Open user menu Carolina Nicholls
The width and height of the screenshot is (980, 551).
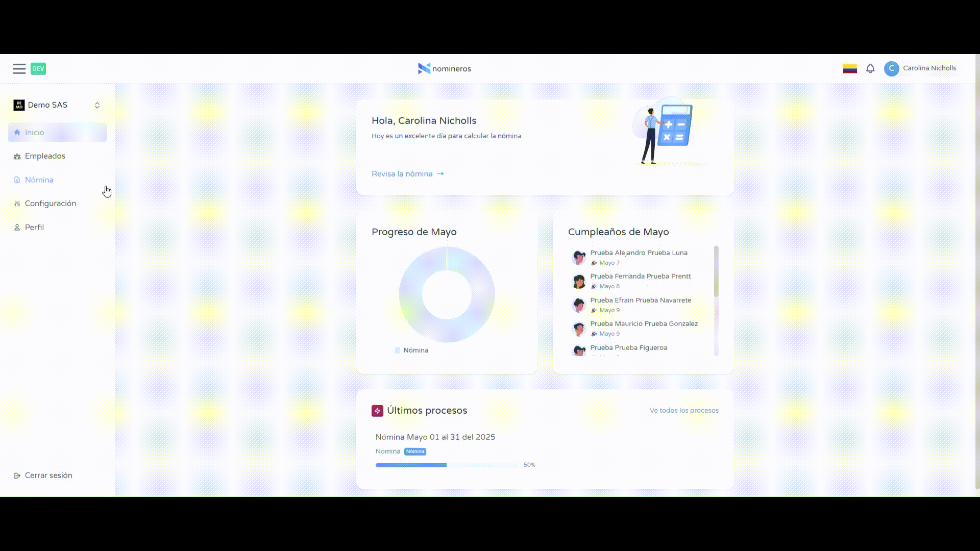click(x=929, y=68)
